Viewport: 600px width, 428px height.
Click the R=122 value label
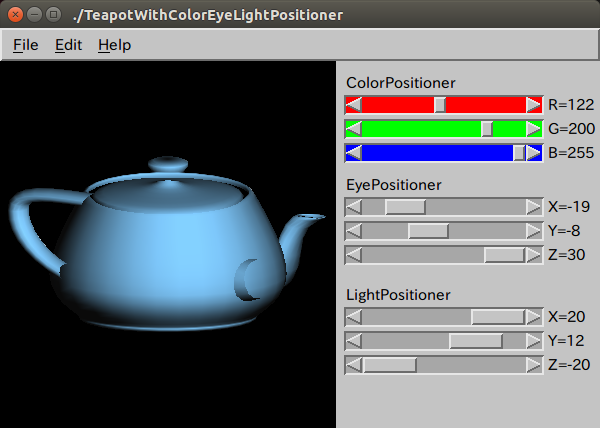click(571, 105)
